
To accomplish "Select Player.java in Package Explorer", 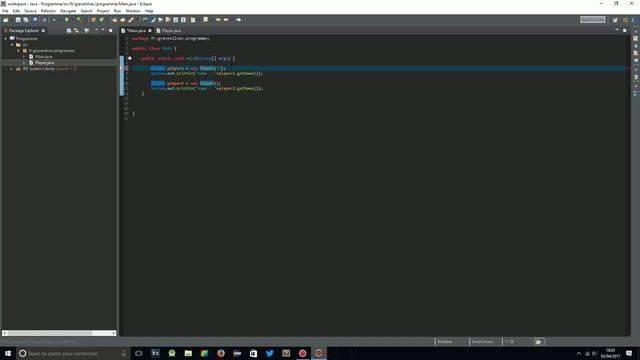I will pos(44,63).
